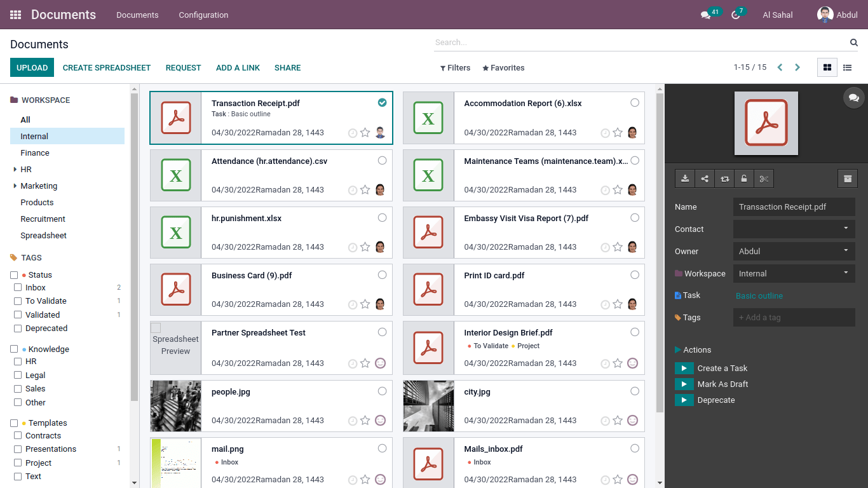Click the lock icon for the document
The image size is (868, 488).
[x=744, y=179]
